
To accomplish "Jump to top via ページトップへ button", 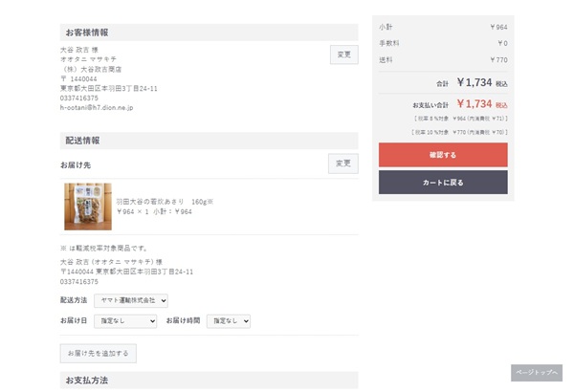I will point(537,372).
